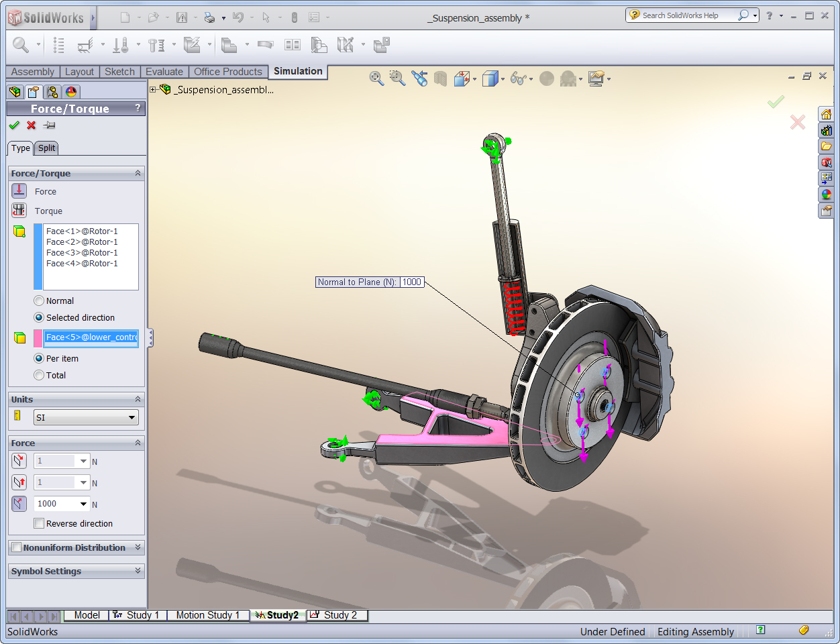Click the Zoom to Fit magnifier icon
840x644 pixels.
click(376, 79)
